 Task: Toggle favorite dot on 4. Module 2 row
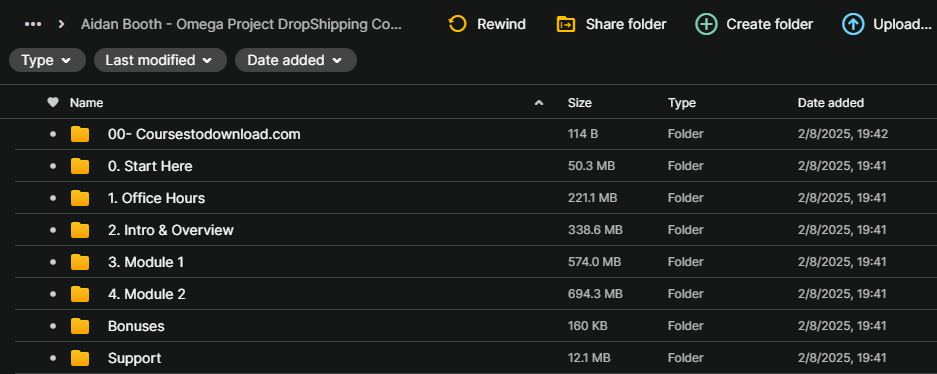(x=53, y=294)
